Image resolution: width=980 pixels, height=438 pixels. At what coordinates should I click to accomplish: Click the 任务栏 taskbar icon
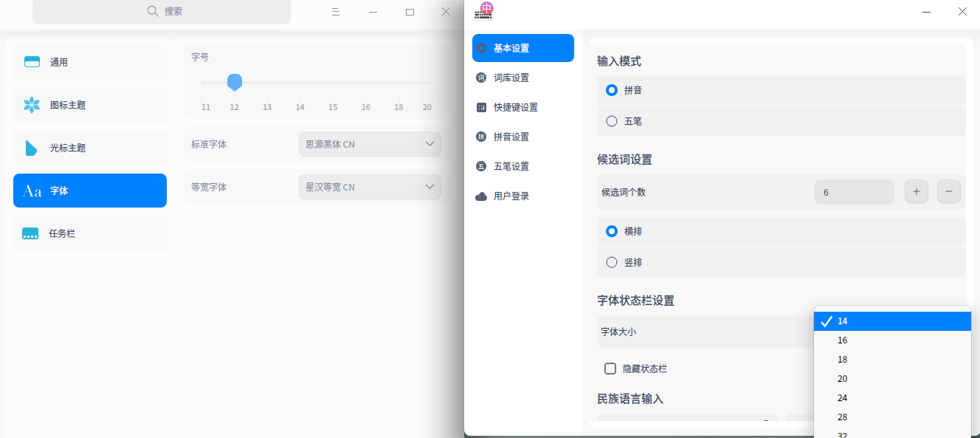coord(32,233)
